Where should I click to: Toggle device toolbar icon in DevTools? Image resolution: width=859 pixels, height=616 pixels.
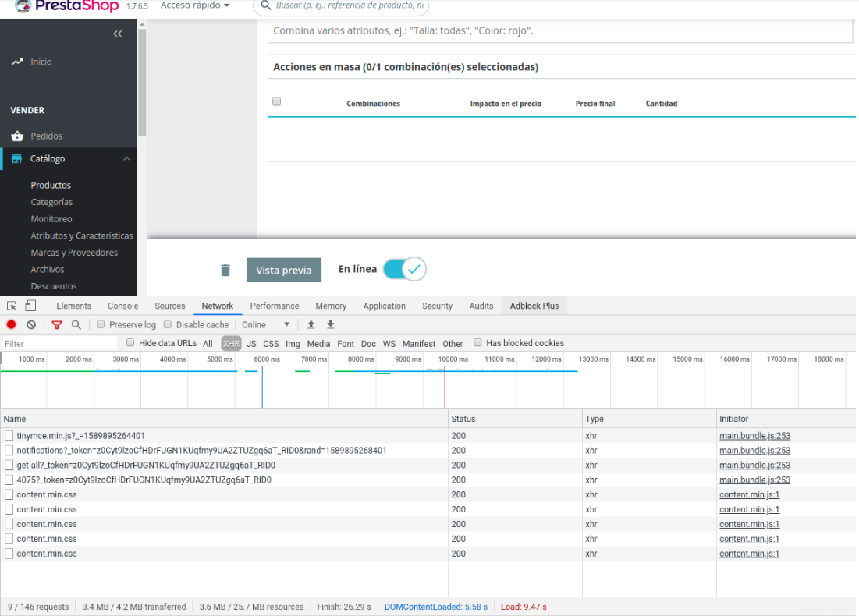click(30, 306)
